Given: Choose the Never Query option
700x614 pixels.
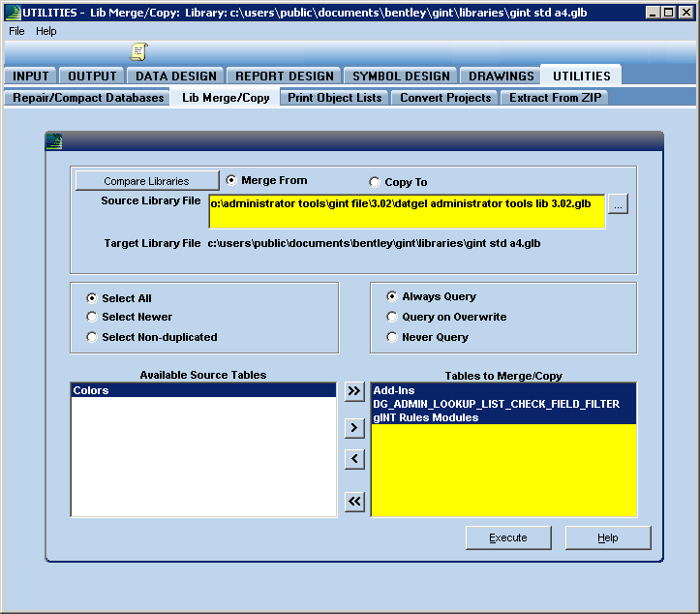Looking at the screenshot, I should (392, 337).
